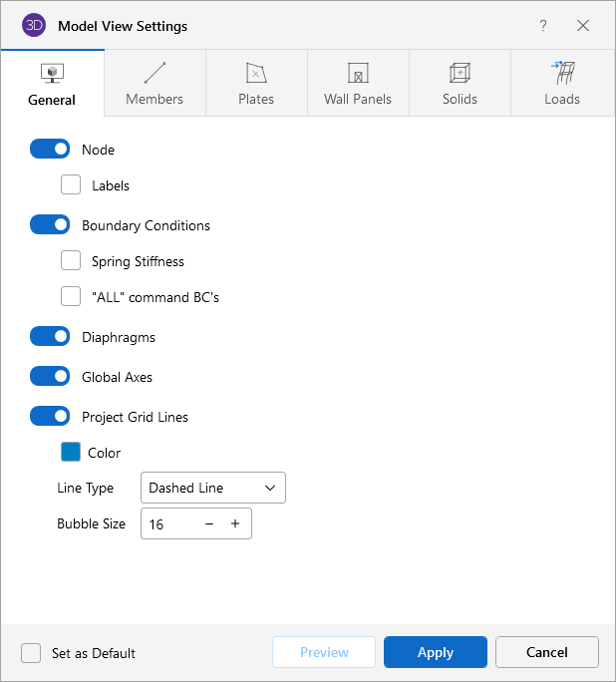This screenshot has height=682, width=616.
Task: Click the "Model View Settings" title text
Action: (123, 26)
